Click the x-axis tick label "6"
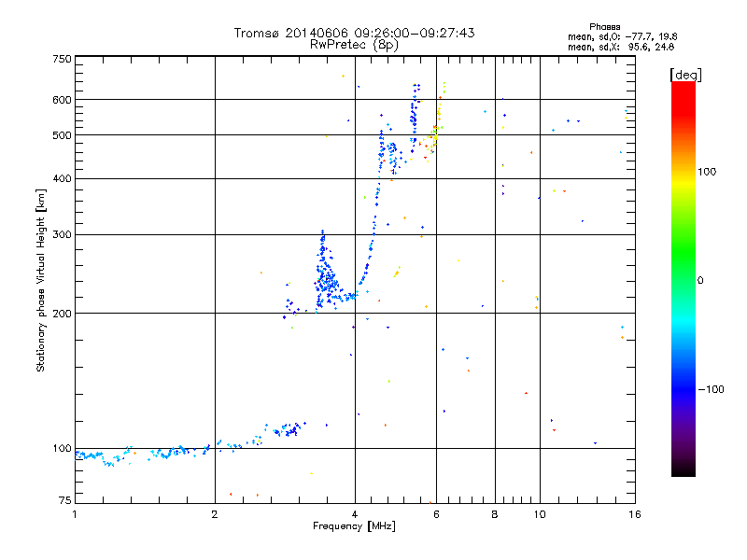 [x=436, y=514]
